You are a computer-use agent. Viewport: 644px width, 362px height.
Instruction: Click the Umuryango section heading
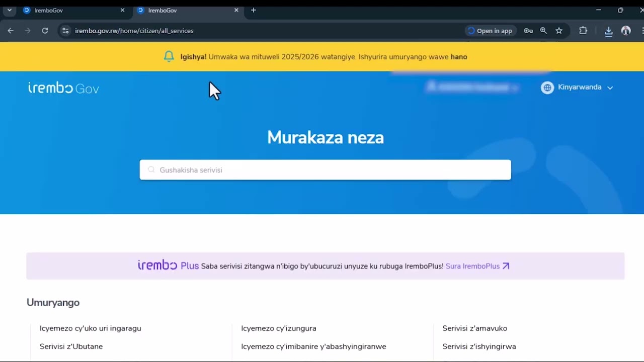point(53,303)
